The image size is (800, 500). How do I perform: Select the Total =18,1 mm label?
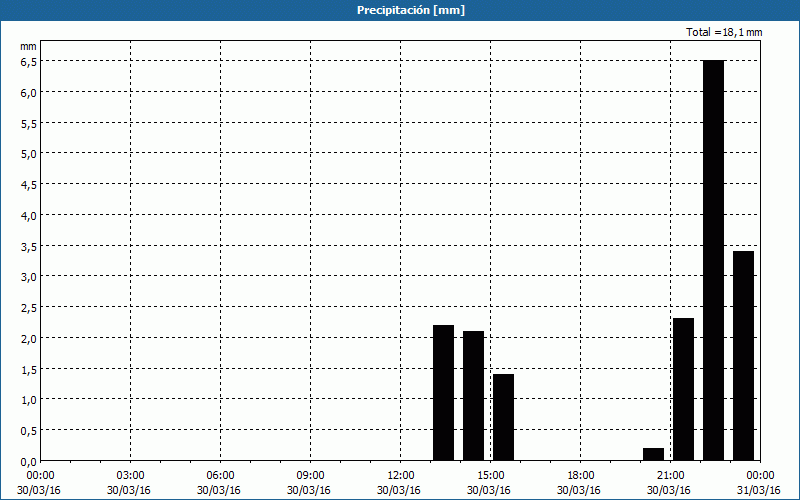tap(724, 32)
